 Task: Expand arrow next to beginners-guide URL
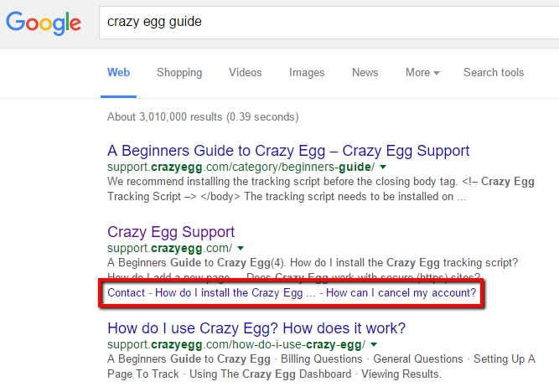coord(383,167)
